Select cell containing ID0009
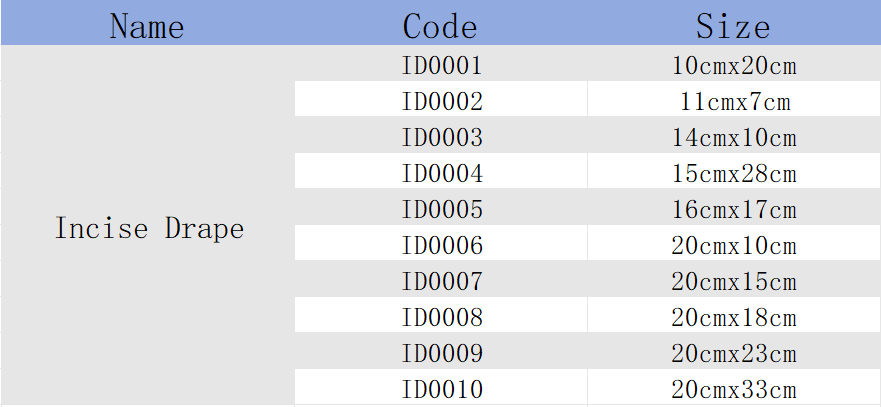The image size is (881, 407). (x=441, y=351)
